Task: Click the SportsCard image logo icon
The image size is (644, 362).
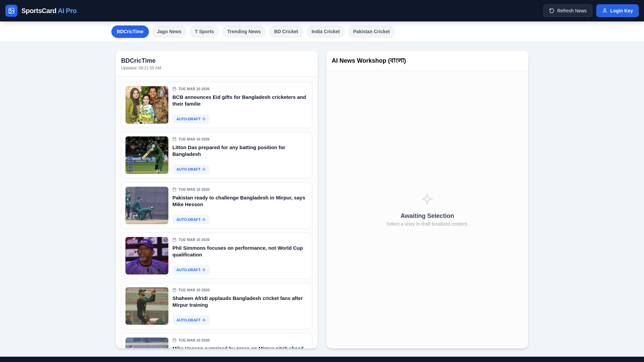Action: pyautogui.click(x=11, y=11)
